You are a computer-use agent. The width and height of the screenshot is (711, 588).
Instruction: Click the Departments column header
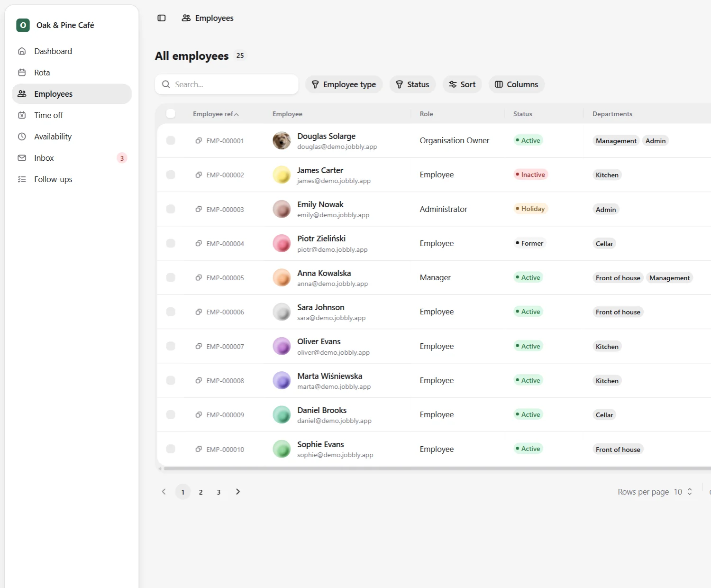coord(612,114)
